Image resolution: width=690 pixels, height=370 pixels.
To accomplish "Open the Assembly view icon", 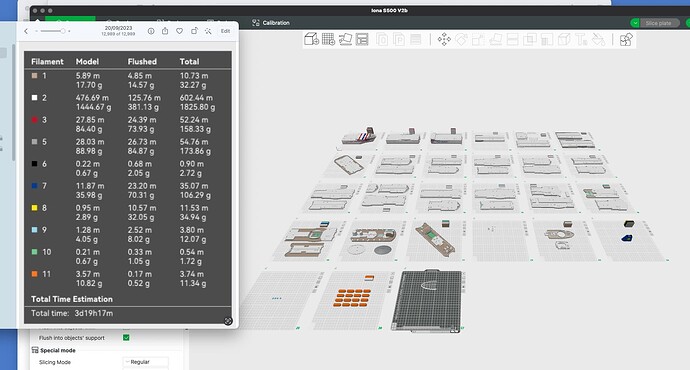I will [626, 40].
